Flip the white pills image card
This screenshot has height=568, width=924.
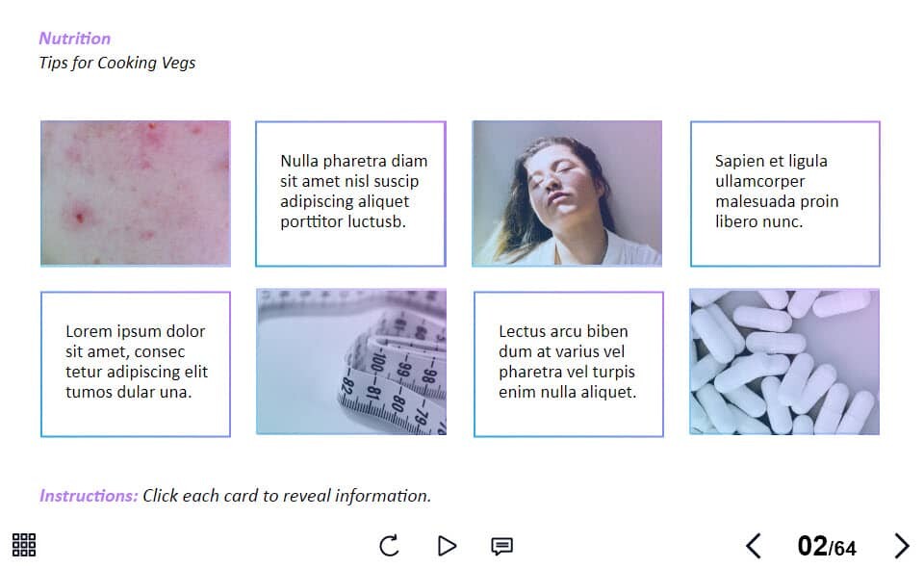coord(784,362)
